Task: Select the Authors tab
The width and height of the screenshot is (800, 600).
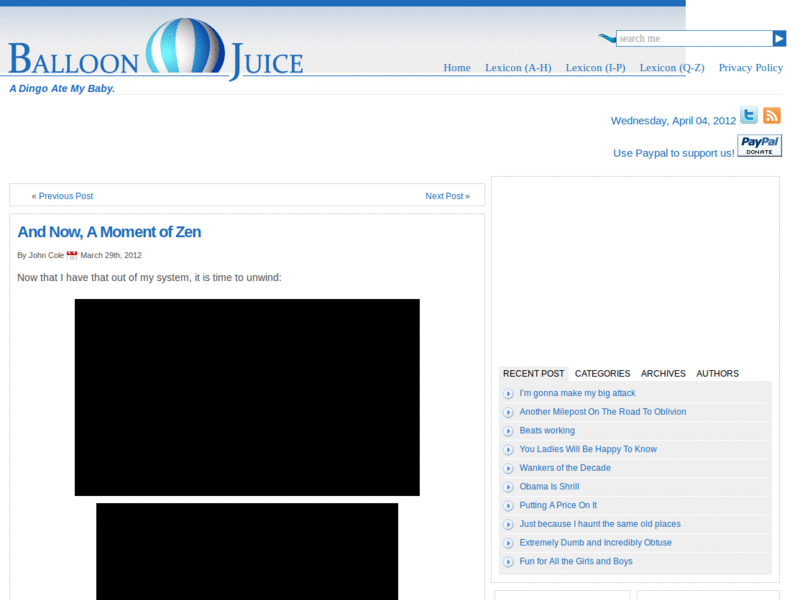Action: pos(717,374)
